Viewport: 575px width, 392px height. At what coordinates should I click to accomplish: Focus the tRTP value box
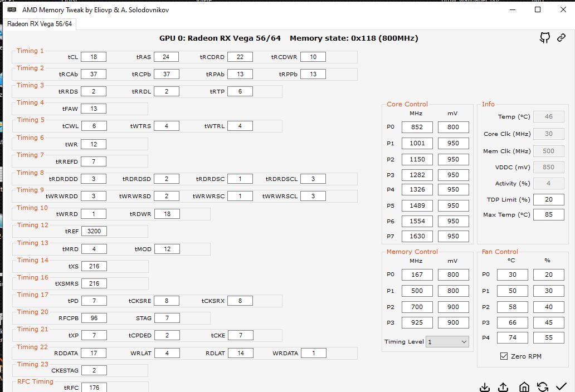click(x=240, y=91)
